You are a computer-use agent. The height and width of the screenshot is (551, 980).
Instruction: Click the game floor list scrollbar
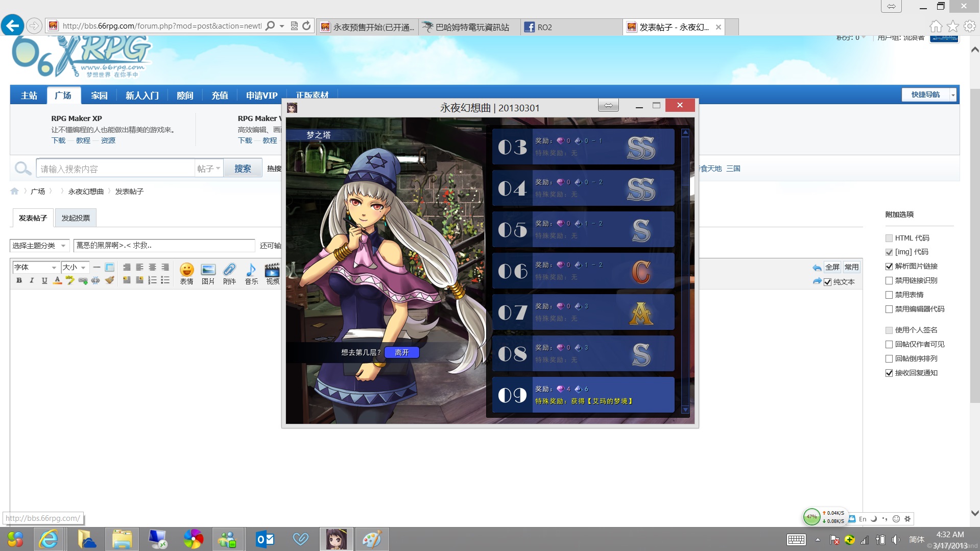685,271
